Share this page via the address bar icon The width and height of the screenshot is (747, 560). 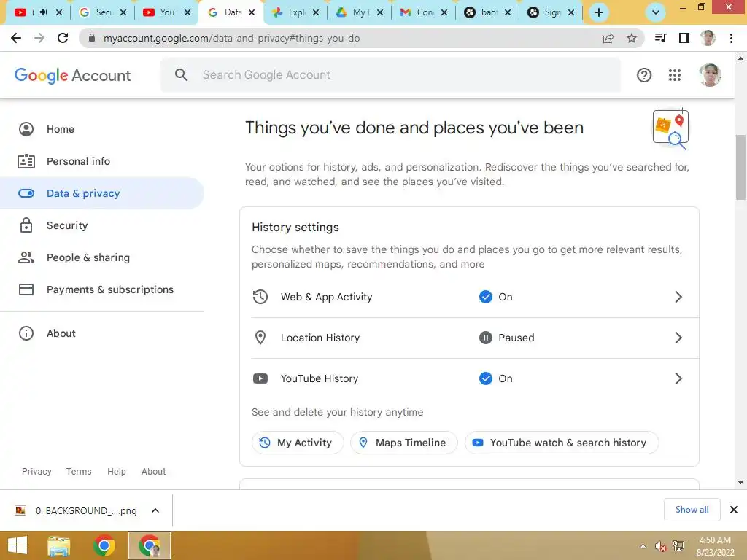pyautogui.click(x=608, y=38)
